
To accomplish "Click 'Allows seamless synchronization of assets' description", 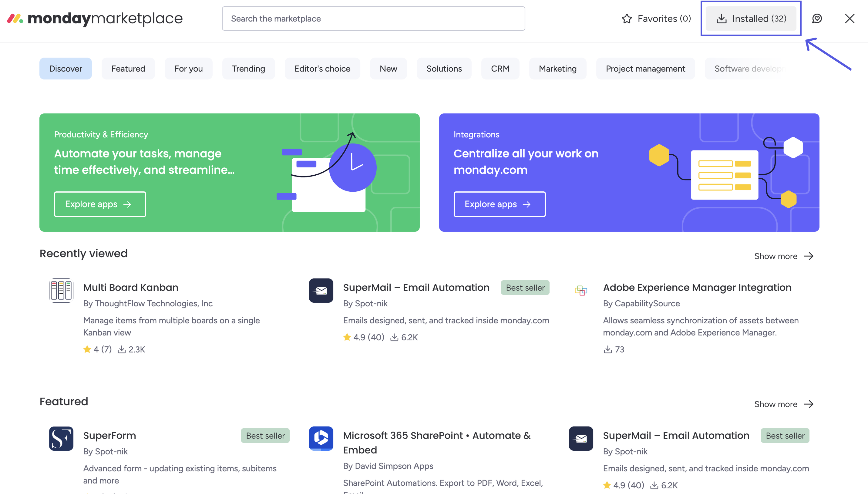I will [701, 326].
